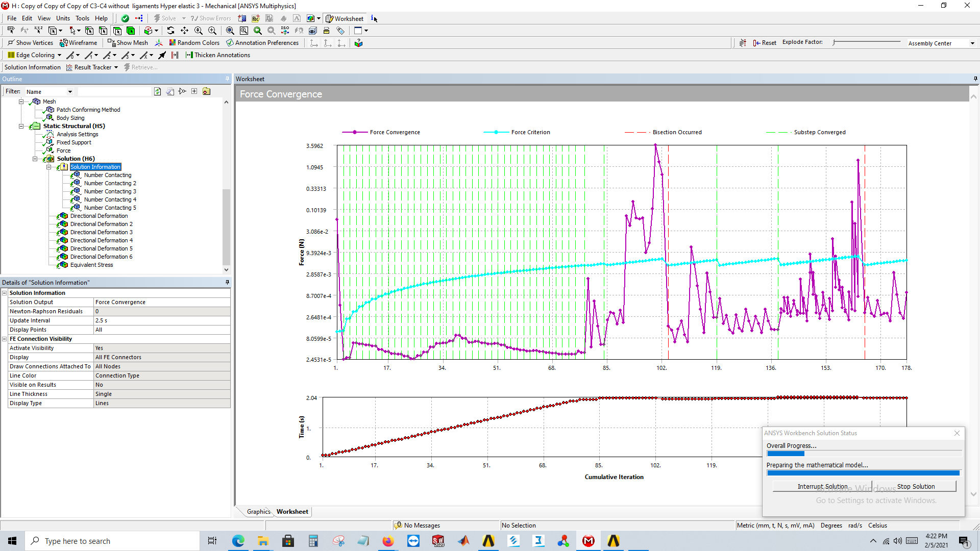Click the Outline vertical scrollbar thumb
The image size is (980, 551).
pyautogui.click(x=226, y=227)
